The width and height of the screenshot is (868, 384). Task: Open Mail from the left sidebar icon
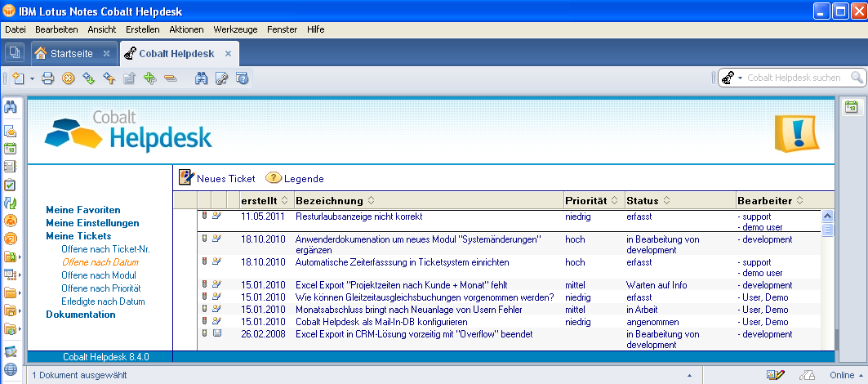11,132
